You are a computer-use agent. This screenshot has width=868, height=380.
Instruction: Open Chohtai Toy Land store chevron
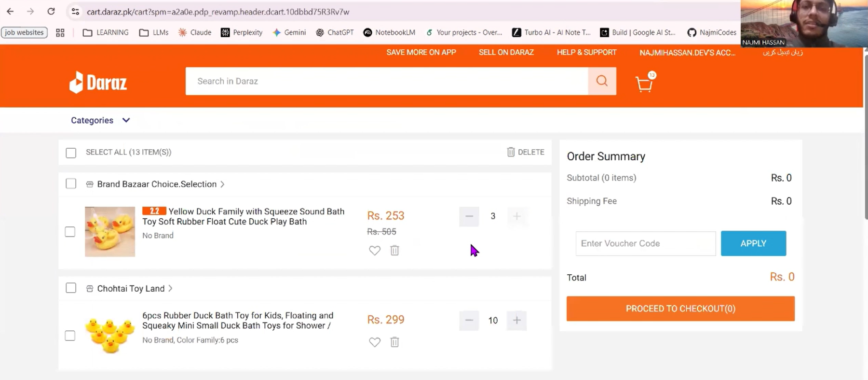[170, 288]
